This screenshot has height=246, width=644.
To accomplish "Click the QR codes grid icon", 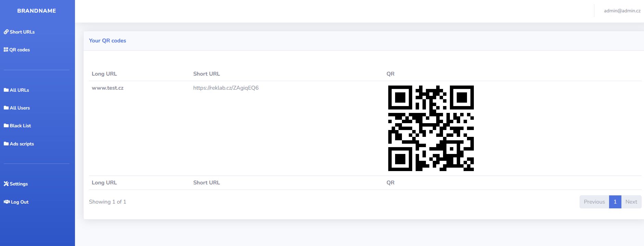I will [6, 50].
